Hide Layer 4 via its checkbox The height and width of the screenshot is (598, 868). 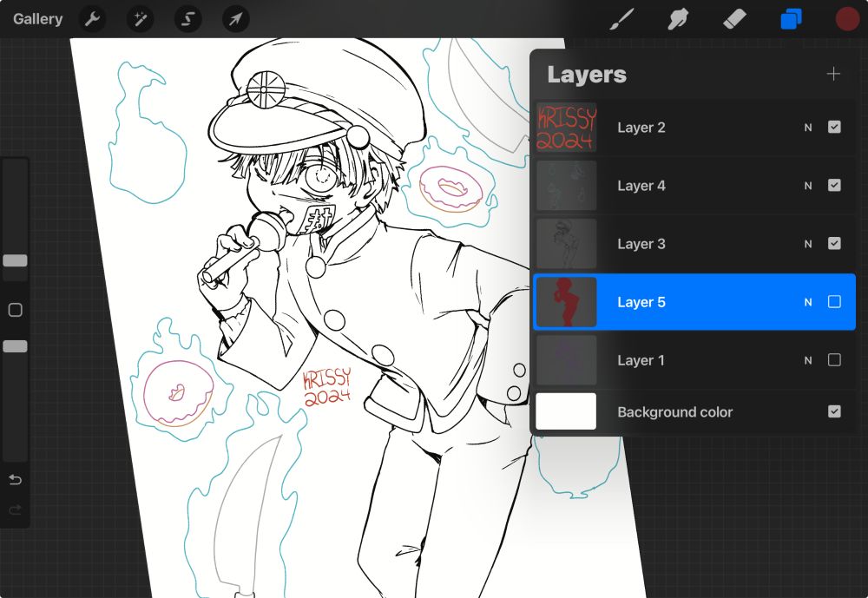point(834,186)
